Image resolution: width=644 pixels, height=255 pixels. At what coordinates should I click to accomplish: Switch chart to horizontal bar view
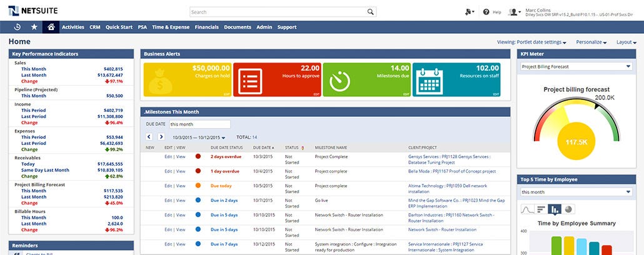541,209
